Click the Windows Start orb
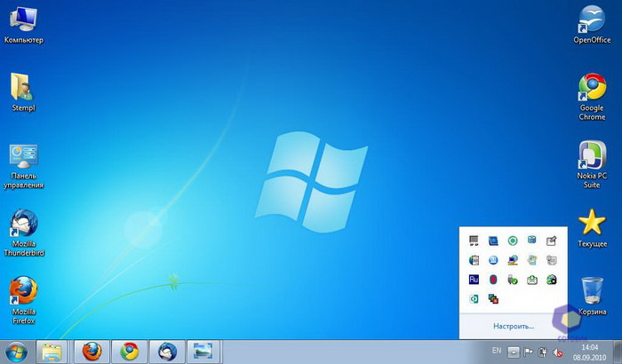Image resolution: width=622 pixels, height=364 pixels. click(17, 351)
